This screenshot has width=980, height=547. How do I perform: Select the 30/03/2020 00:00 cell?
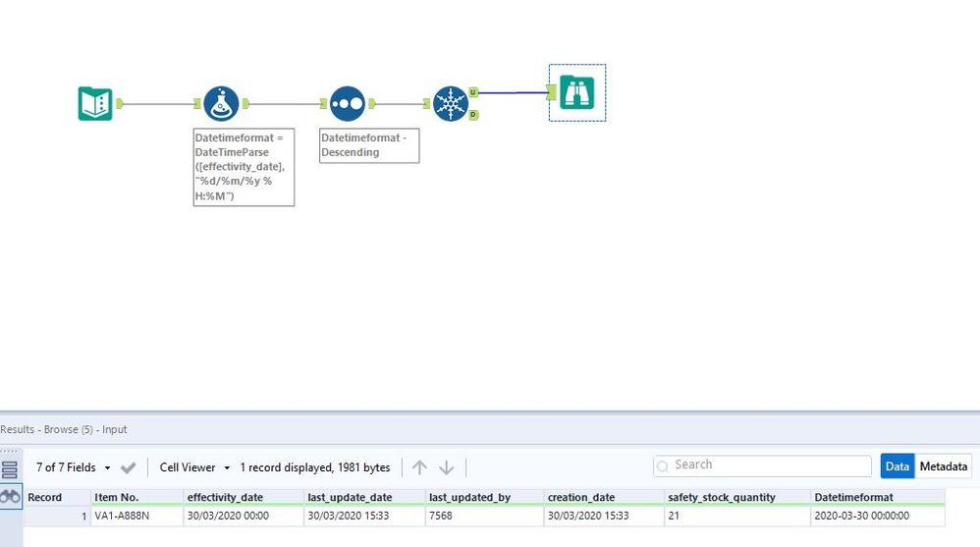(x=244, y=516)
